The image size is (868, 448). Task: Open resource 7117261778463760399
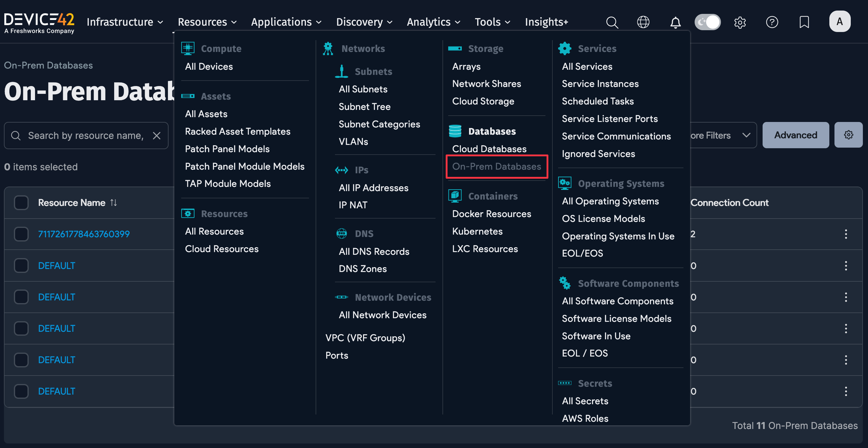(83, 234)
